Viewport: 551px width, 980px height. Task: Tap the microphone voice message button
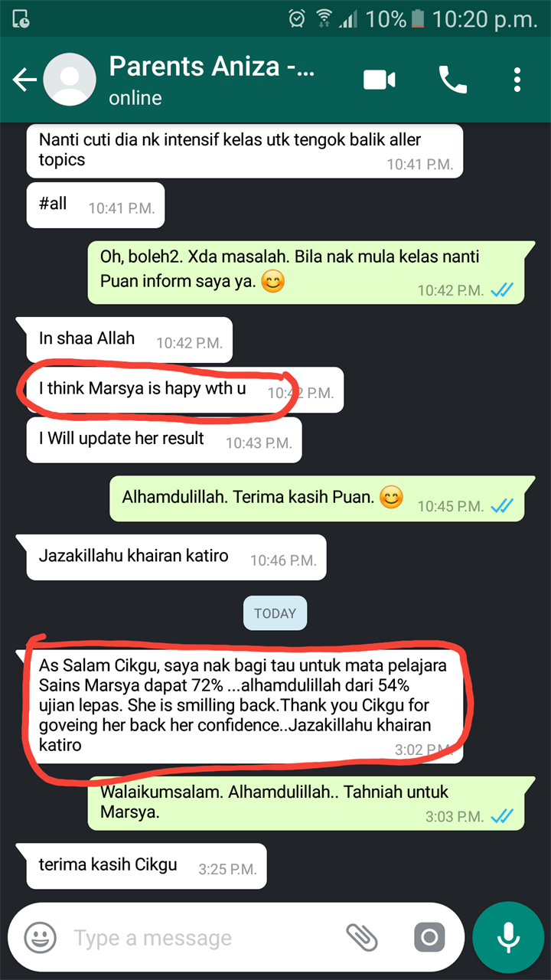tap(507, 937)
